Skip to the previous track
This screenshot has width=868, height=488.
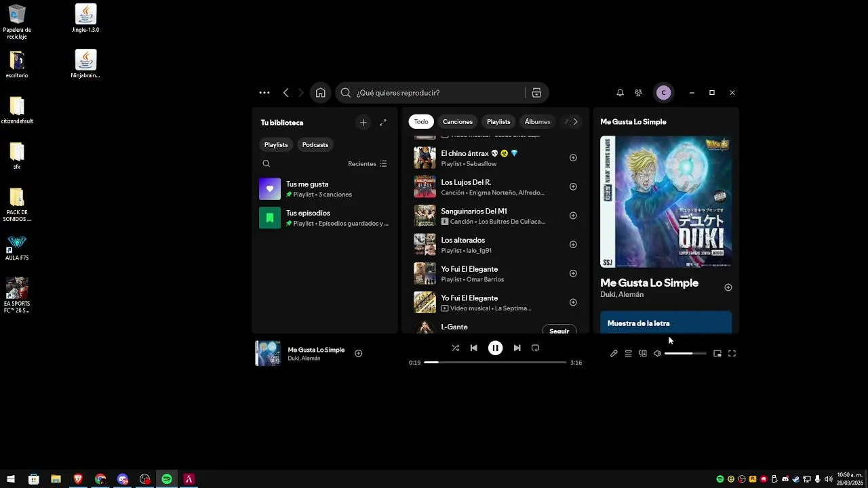[x=474, y=348]
